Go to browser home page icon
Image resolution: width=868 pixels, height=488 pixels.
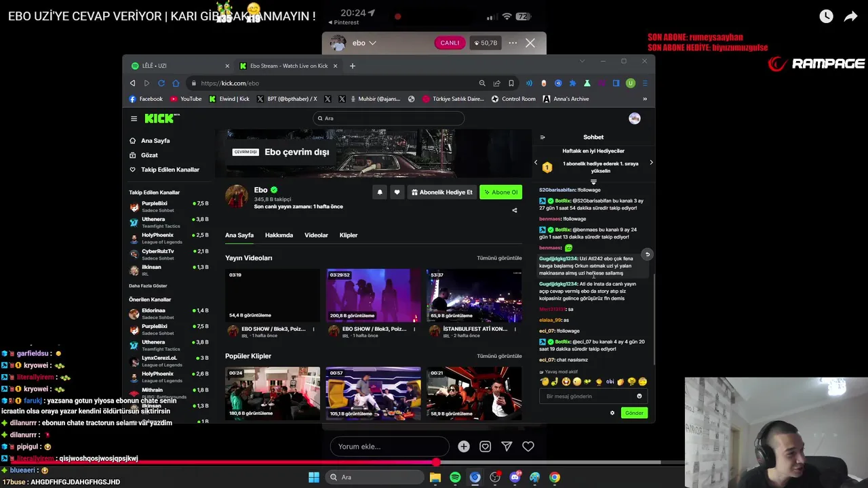click(x=176, y=83)
